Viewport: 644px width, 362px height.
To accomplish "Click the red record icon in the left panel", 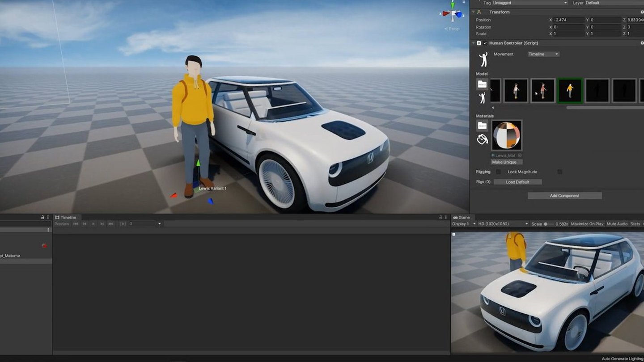I will 44,245.
